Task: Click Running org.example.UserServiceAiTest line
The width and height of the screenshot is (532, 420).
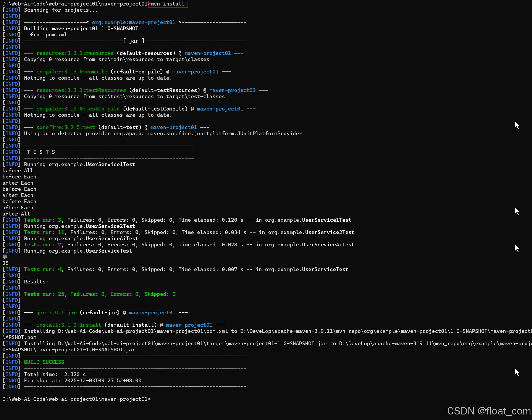Action: 81,238
